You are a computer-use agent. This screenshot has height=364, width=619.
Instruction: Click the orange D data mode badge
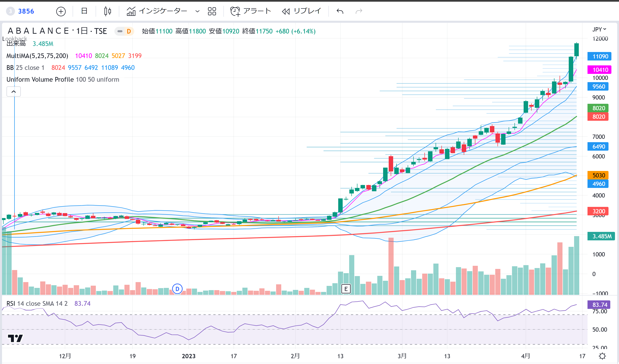tap(129, 31)
